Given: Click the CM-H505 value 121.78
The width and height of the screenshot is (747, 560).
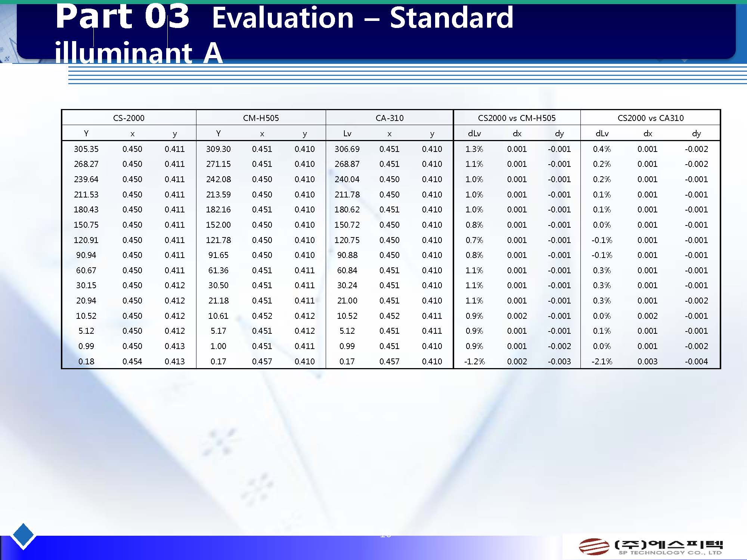Looking at the screenshot, I should pyautogui.click(x=218, y=240).
